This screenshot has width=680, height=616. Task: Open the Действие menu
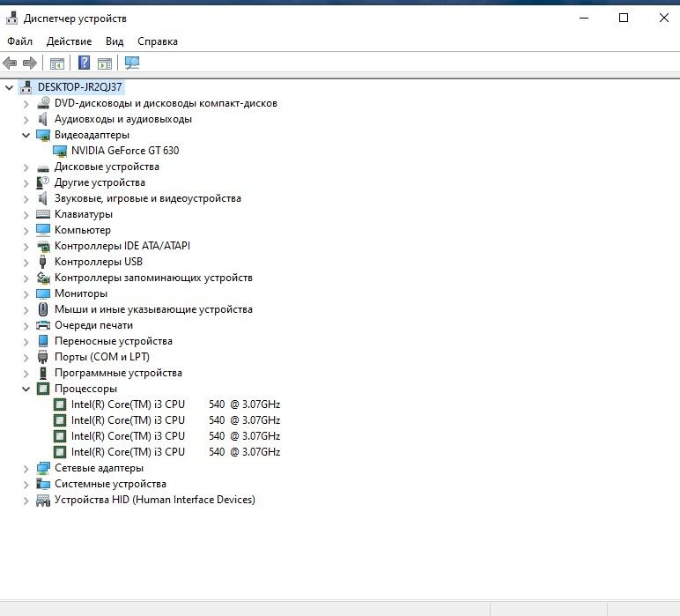[69, 41]
